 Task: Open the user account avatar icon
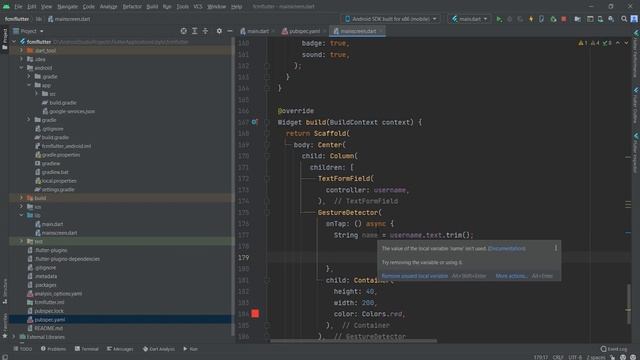tap(634, 19)
